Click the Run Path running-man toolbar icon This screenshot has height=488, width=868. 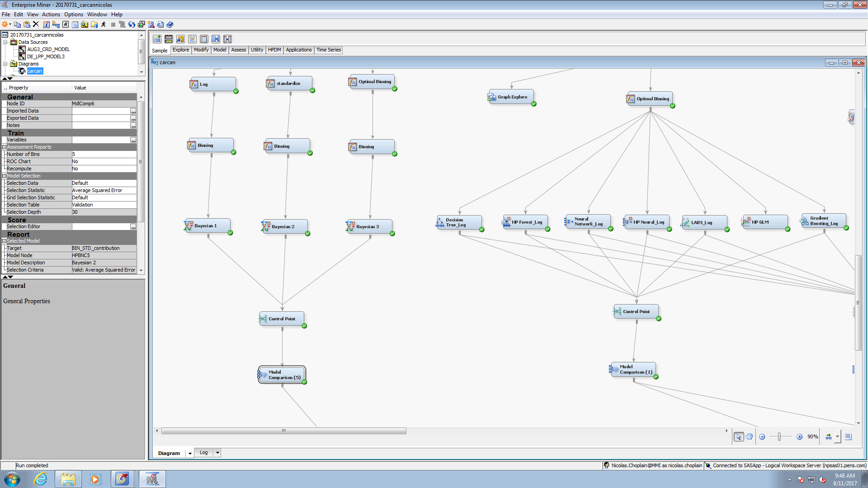tap(104, 24)
